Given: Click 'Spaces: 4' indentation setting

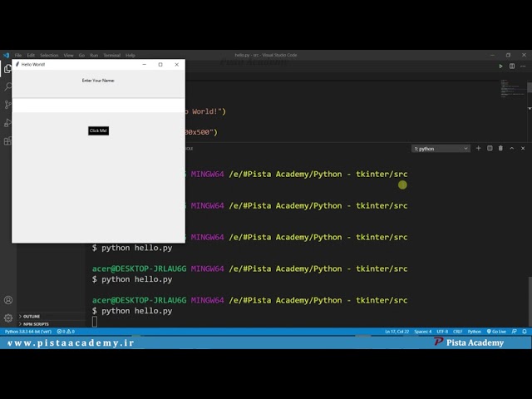Looking at the screenshot, I should tap(423, 332).
